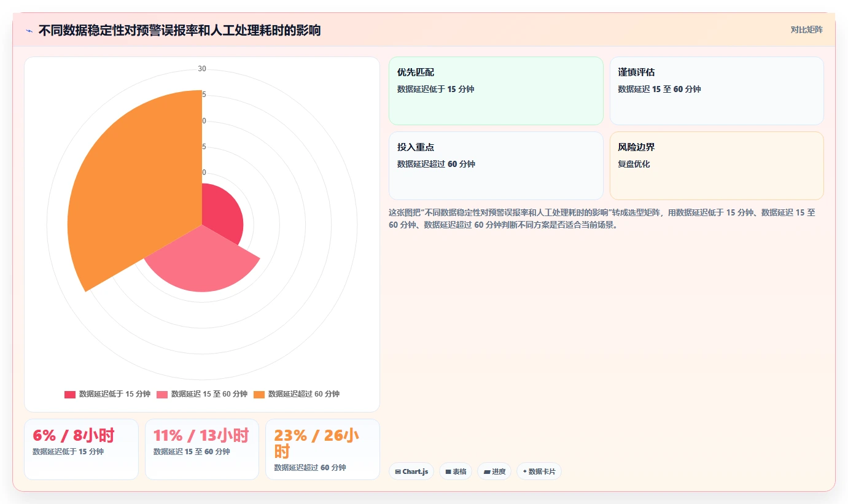Toggle legend swatch for 数据延迟 15 至 60 分钟
This screenshot has height=504, width=848.
tap(162, 394)
